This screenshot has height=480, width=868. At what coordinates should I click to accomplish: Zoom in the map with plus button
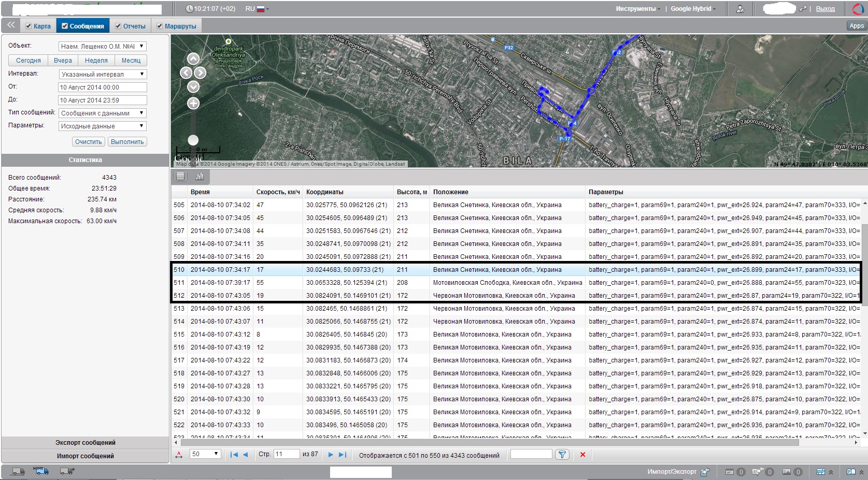[x=193, y=104]
